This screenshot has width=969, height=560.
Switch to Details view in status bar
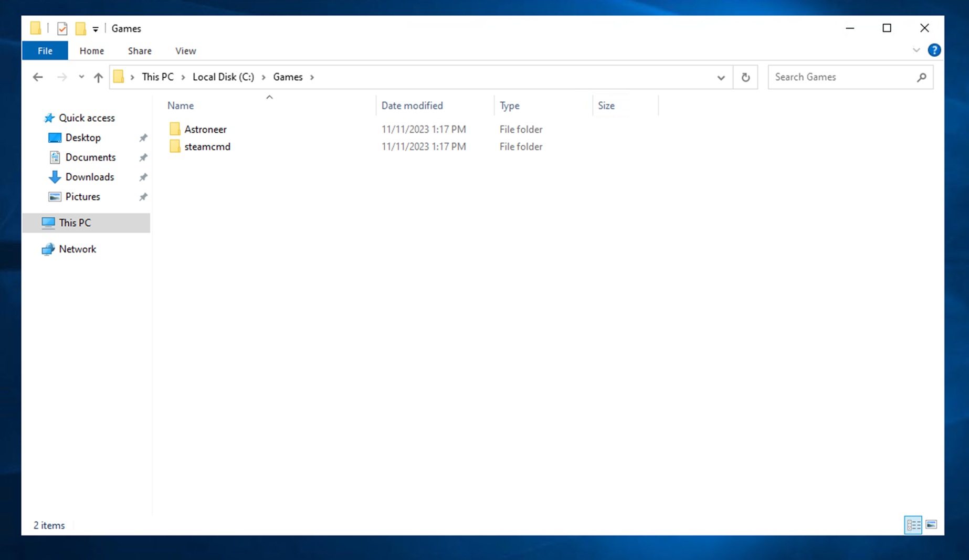(913, 525)
